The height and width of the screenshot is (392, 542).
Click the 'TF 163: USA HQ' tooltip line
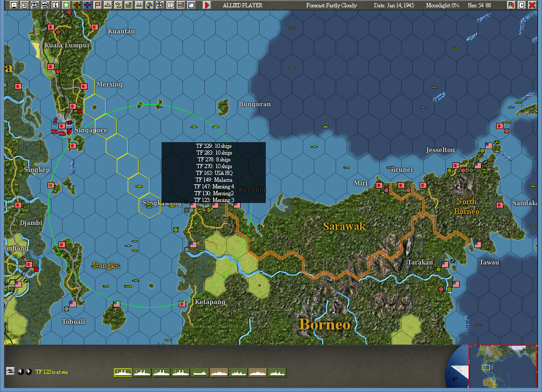(x=214, y=173)
